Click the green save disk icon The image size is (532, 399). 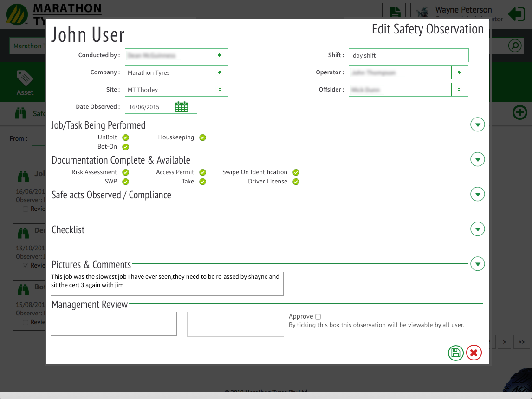pos(455,353)
